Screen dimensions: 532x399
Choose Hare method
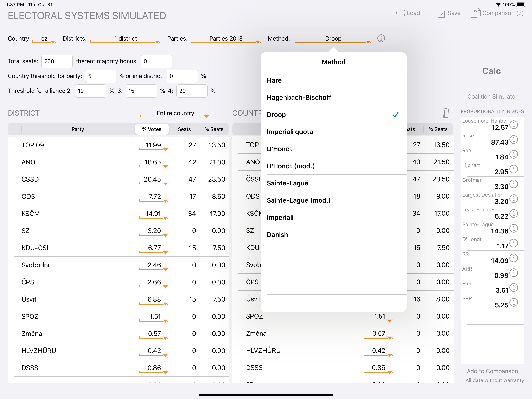click(334, 80)
